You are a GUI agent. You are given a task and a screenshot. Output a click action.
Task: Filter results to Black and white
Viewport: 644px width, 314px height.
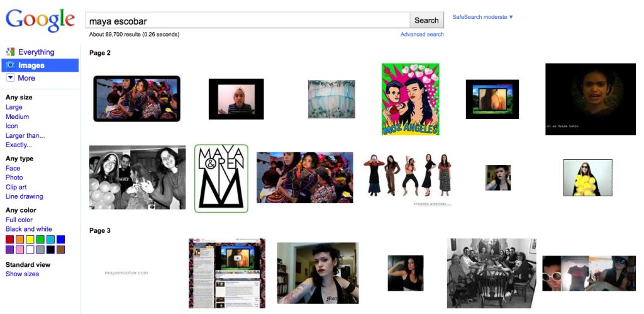click(x=29, y=229)
